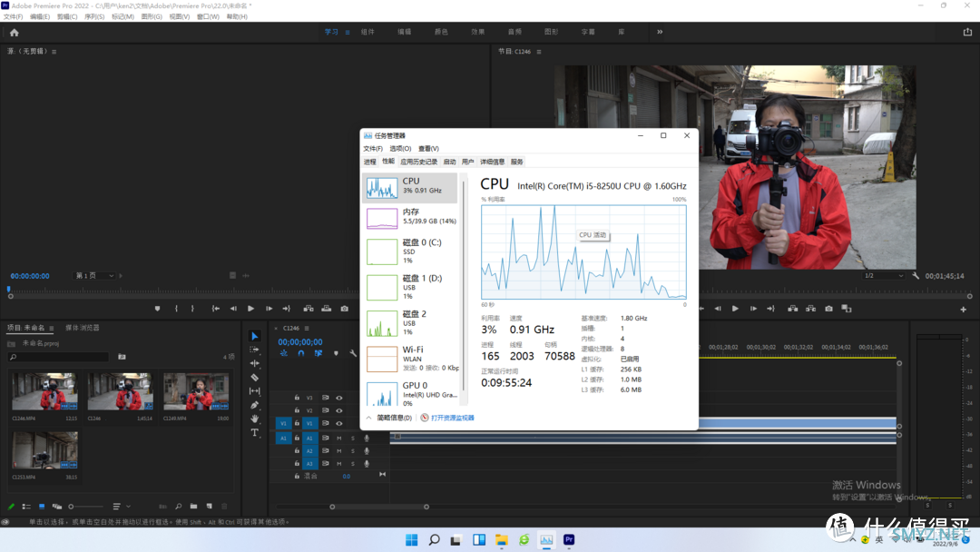Viewport: 980px width, 552px height.
Task: Open the 编辑(E) menu in Premiere
Action: coord(40,17)
